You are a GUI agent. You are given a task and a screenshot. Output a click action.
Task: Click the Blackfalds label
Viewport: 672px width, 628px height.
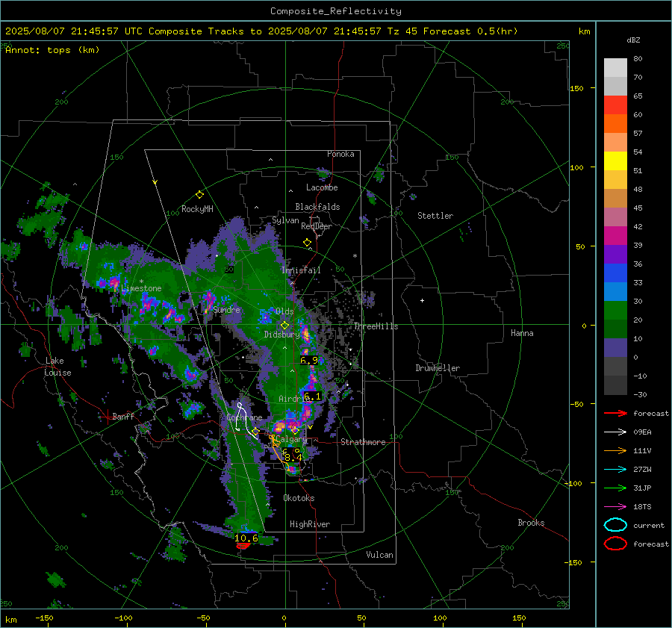tap(317, 207)
